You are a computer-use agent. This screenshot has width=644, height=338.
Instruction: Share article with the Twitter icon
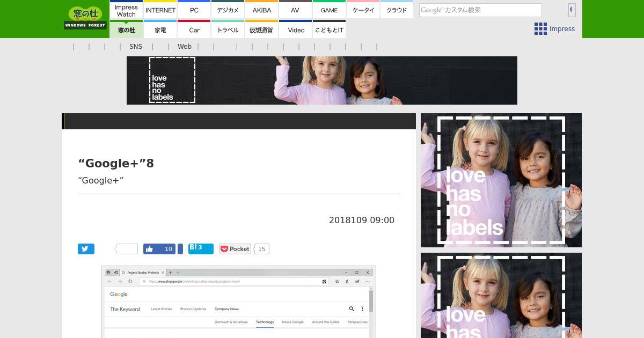pyautogui.click(x=86, y=249)
